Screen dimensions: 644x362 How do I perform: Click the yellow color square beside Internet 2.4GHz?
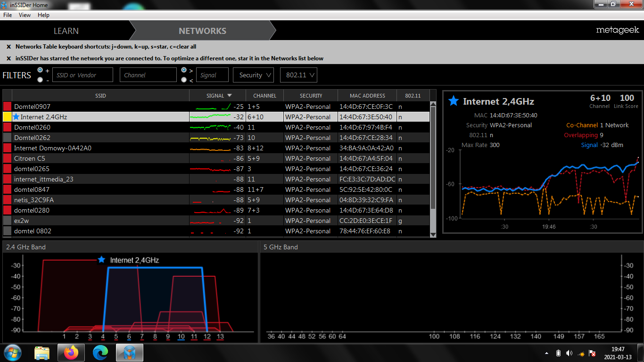(x=7, y=117)
